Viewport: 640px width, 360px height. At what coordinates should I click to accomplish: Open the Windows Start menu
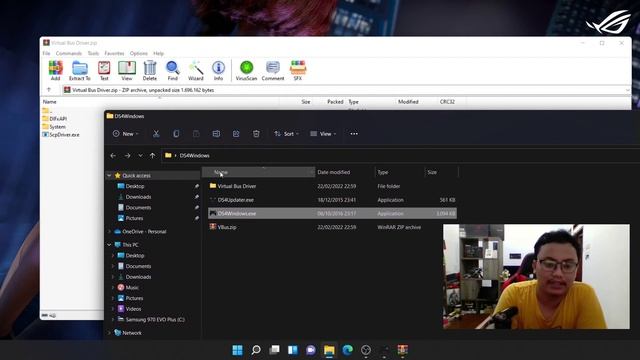(238, 350)
